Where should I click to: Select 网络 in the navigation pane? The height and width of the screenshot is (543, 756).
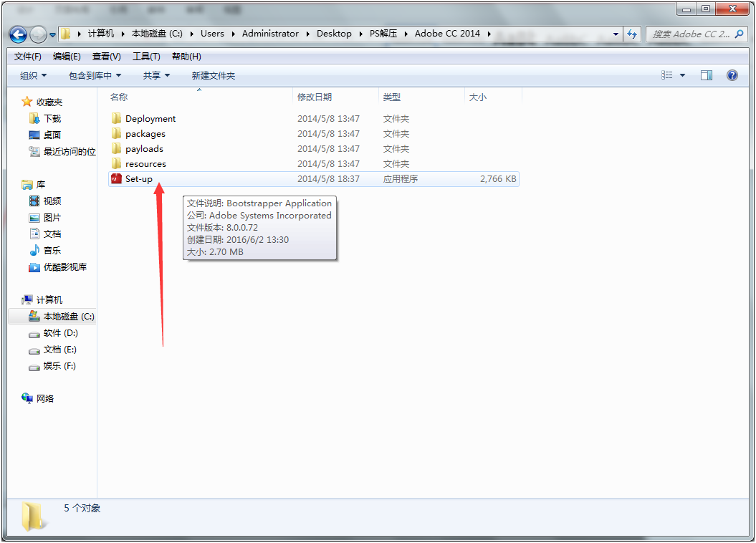click(38, 398)
